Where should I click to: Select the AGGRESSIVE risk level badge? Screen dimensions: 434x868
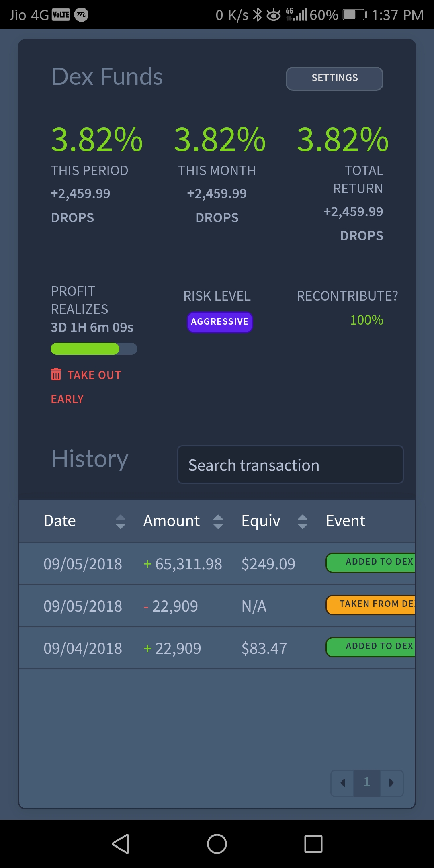[220, 322]
